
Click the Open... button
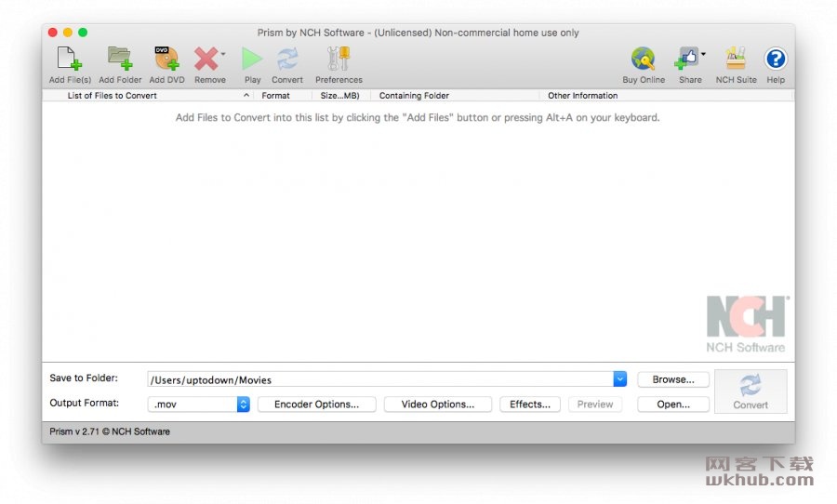[673, 405]
